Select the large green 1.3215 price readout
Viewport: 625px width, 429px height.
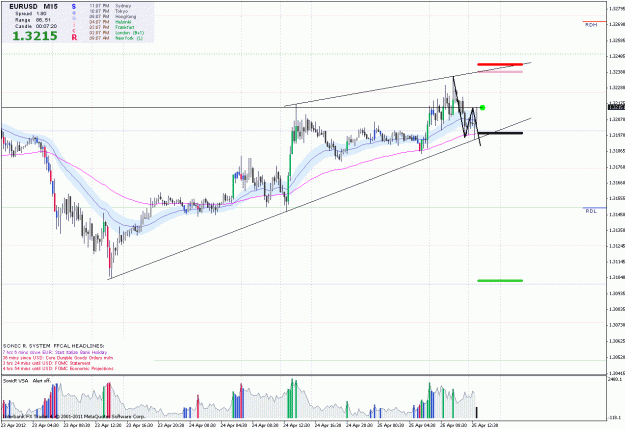click(x=35, y=36)
